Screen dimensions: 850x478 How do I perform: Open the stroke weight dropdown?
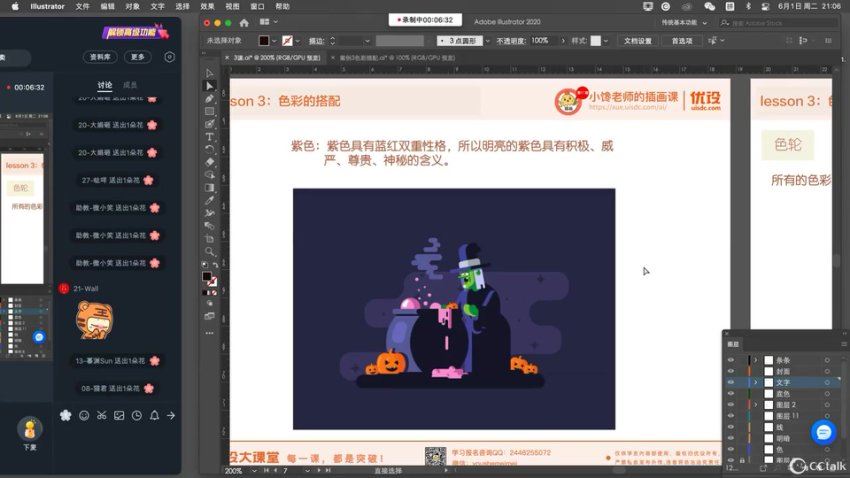(x=367, y=41)
